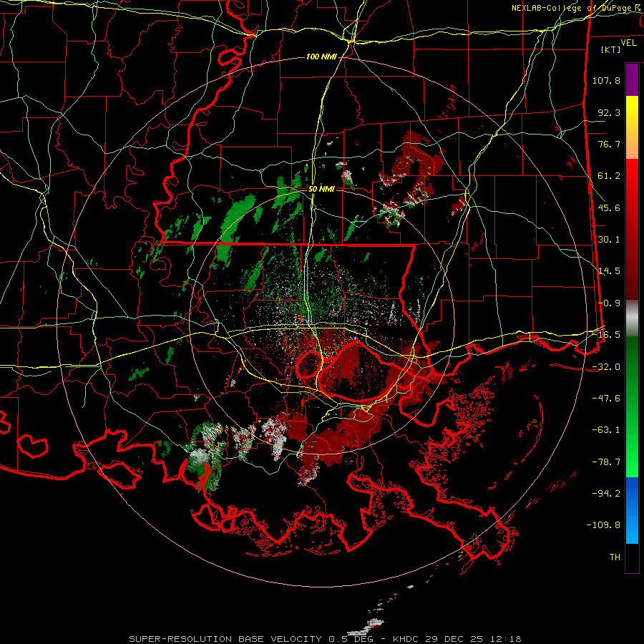Click the gray segment of the color bar
Image resolution: width=644 pixels, height=644 pixels.
tap(632, 318)
